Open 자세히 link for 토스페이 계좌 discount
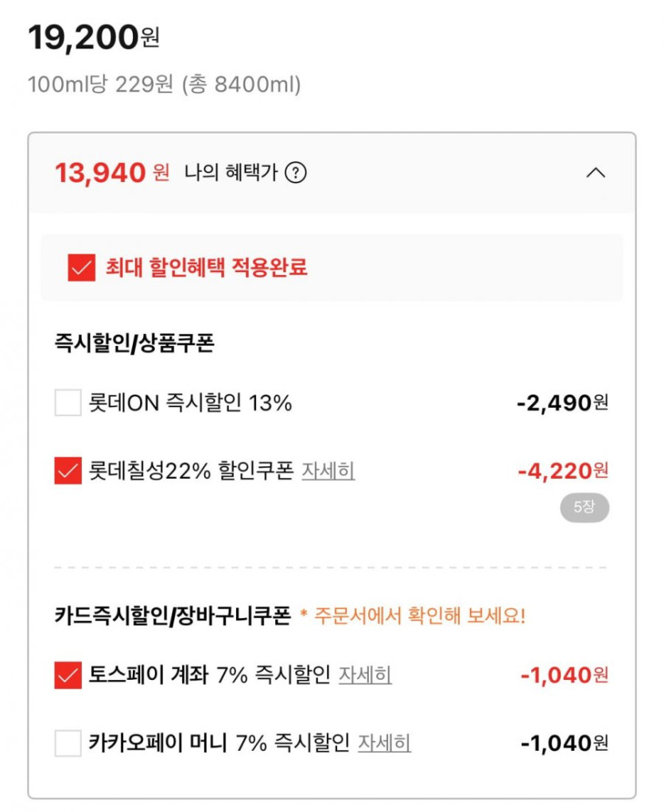The image size is (664, 812). (x=365, y=675)
